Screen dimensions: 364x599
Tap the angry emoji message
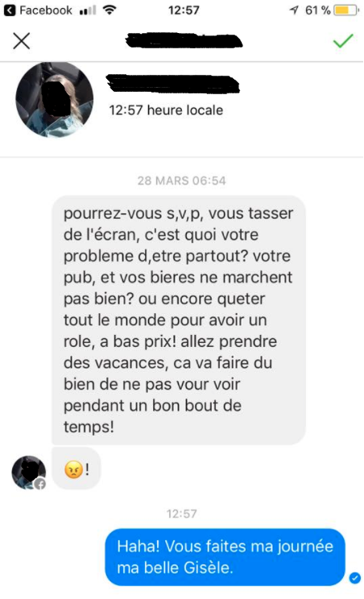point(77,469)
